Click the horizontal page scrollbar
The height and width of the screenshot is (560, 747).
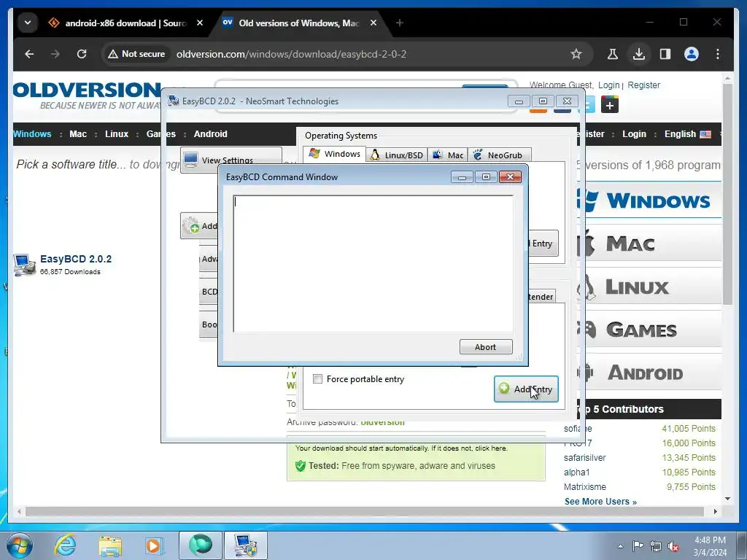coord(365,511)
